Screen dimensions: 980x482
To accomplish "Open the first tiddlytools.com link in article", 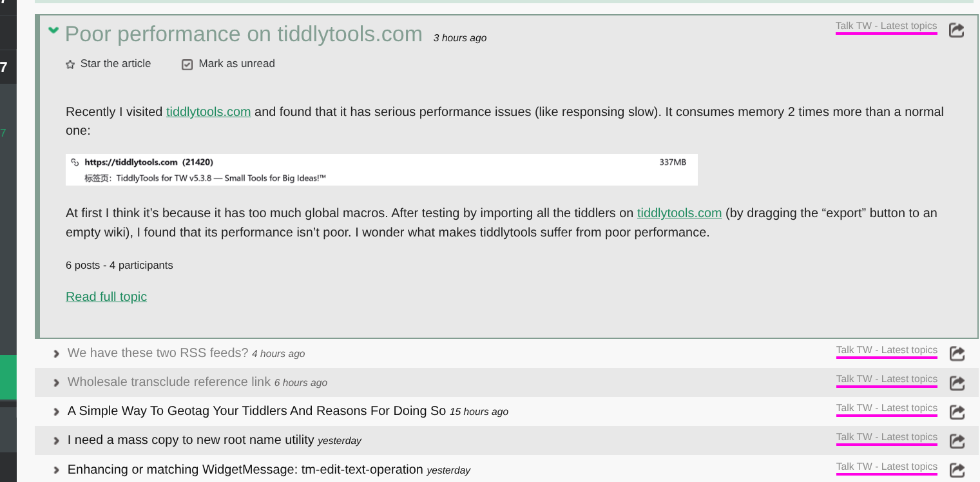I will click(208, 112).
